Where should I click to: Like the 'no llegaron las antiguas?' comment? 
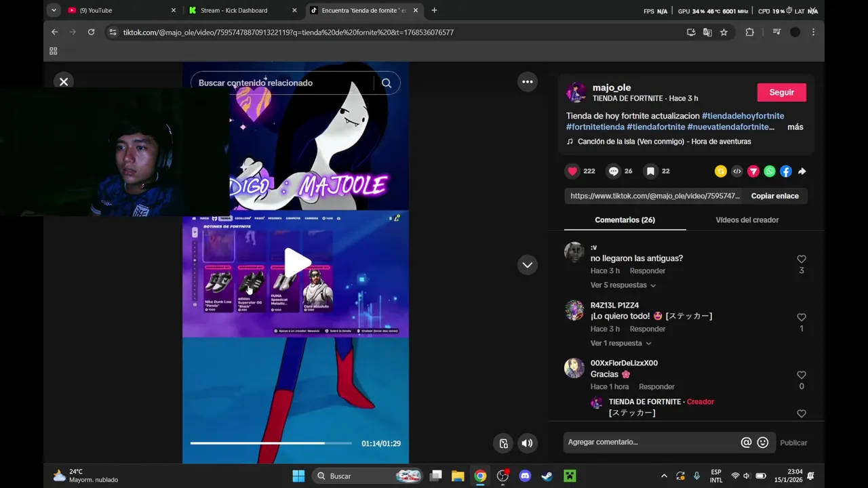(802, 259)
